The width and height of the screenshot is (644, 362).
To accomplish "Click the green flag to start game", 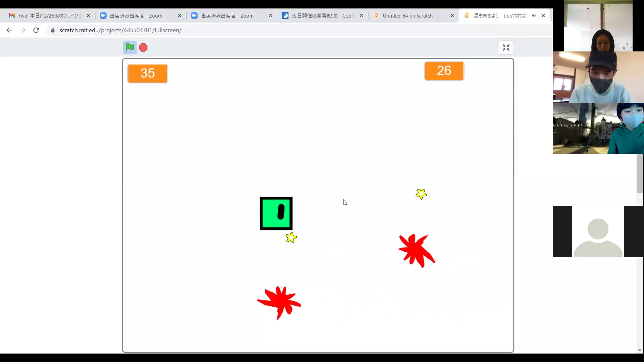I will point(130,47).
